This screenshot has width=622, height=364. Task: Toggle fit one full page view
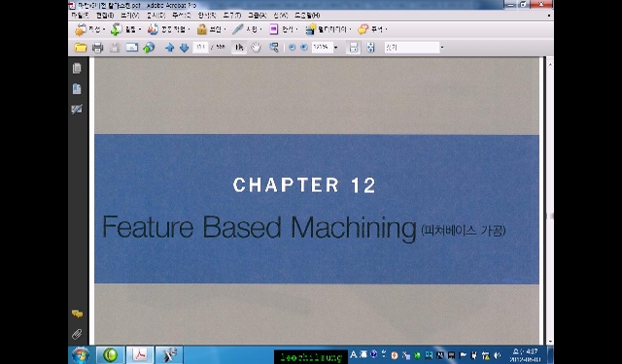click(x=370, y=48)
